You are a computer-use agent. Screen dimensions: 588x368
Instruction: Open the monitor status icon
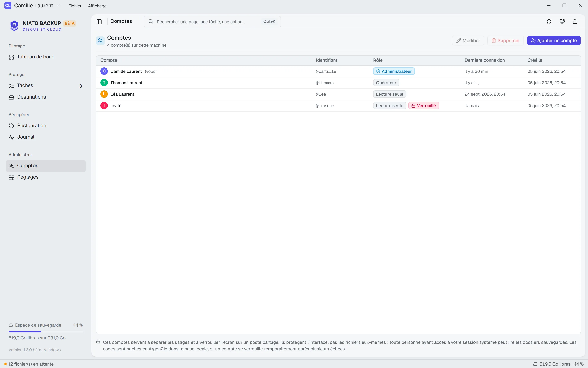[x=562, y=21]
